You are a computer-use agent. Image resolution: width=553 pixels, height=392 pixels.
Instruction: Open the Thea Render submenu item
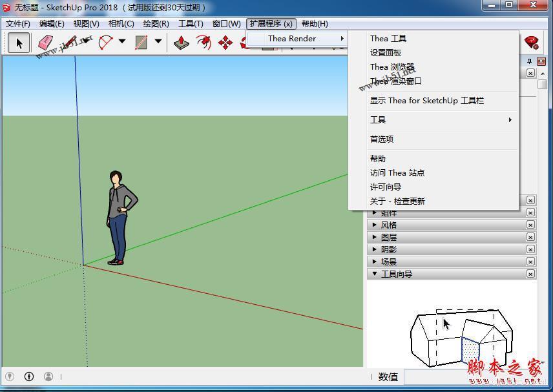click(297, 38)
